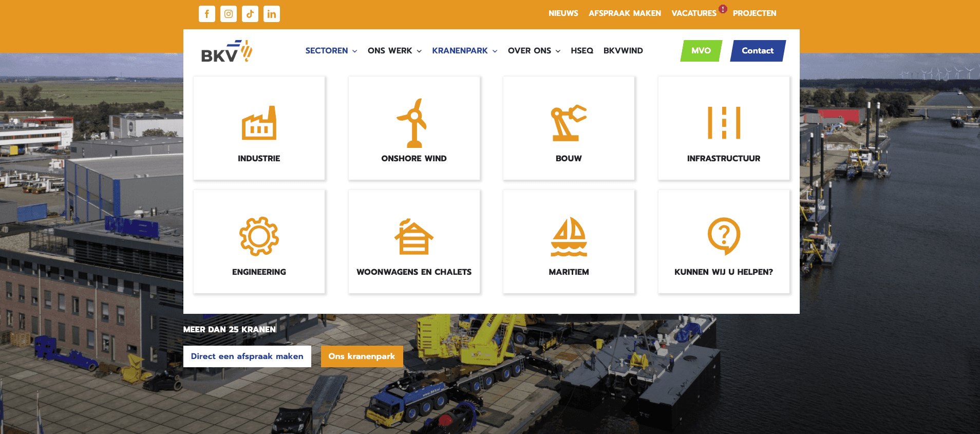Click the chalet house icon
The height and width of the screenshot is (434, 980).
click(x=413, y=236)
